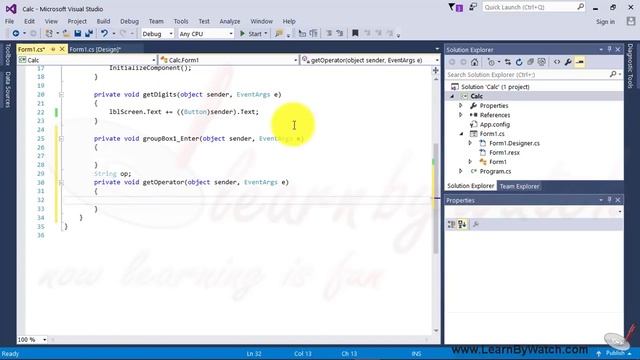Image resolution: width=640 pixels, height=360 pixels.
Task: Expand the Form1.Designer.cs node
Action: click(470, 143)
